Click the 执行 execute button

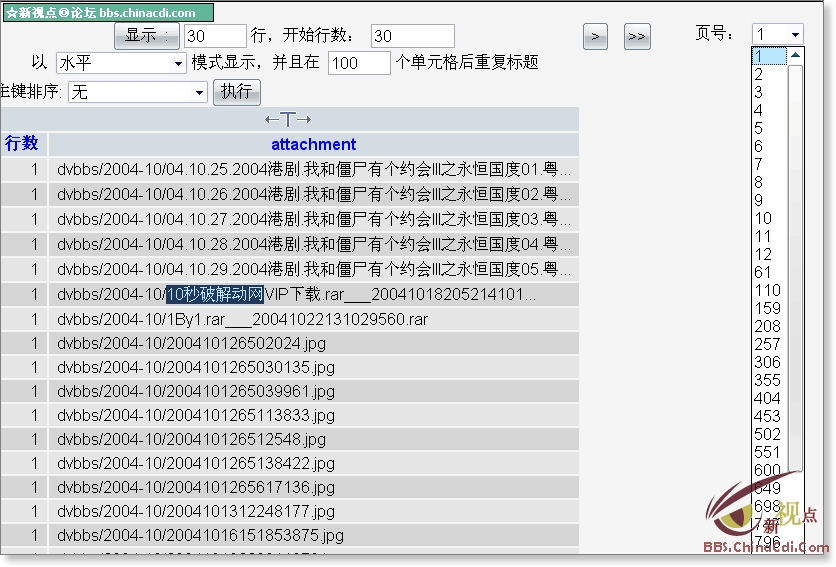[x=236, y=92]
